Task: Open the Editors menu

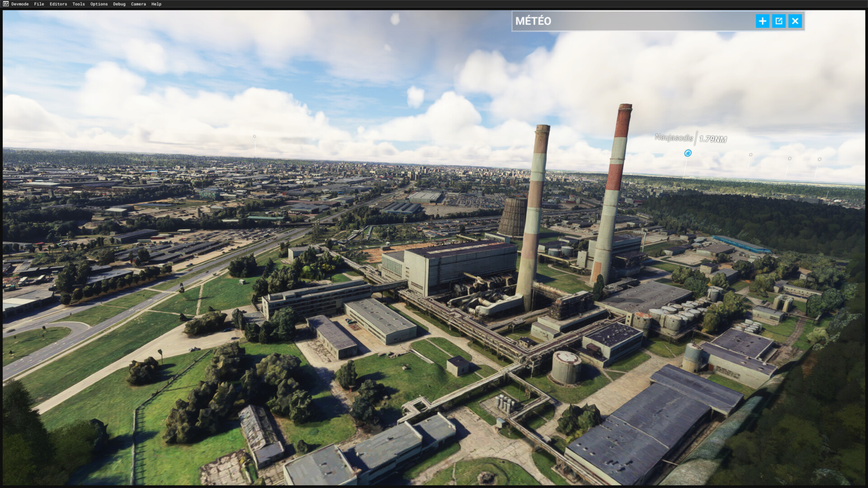Action: [x=58, y=4]
